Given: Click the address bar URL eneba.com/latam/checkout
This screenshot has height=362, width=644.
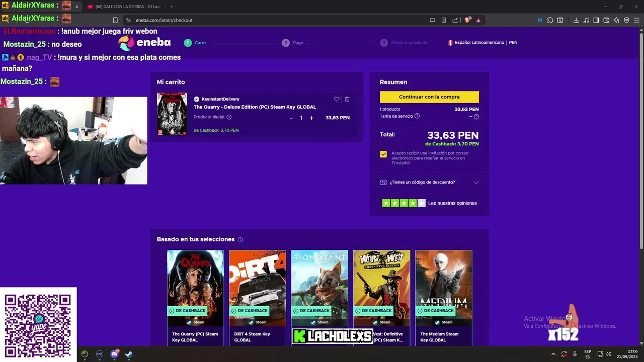Looking at the screenshot, I should coord(164,20).
